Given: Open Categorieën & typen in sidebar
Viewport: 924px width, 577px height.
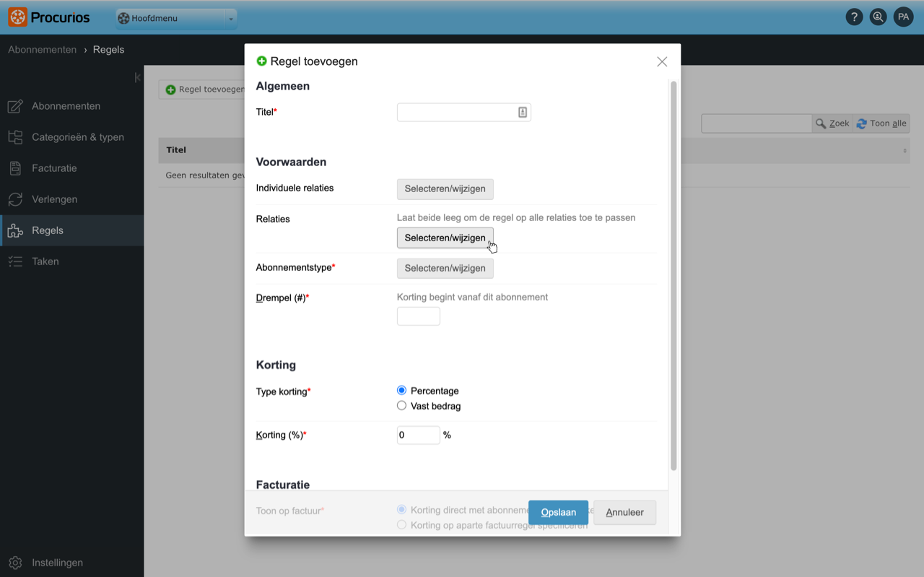Looking at the screenshot, I should coord(71,137).
